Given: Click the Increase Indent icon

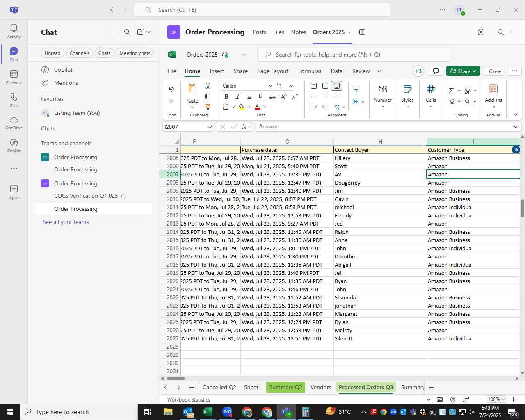Looking at the screenshot, I should [x=325, y=107].
